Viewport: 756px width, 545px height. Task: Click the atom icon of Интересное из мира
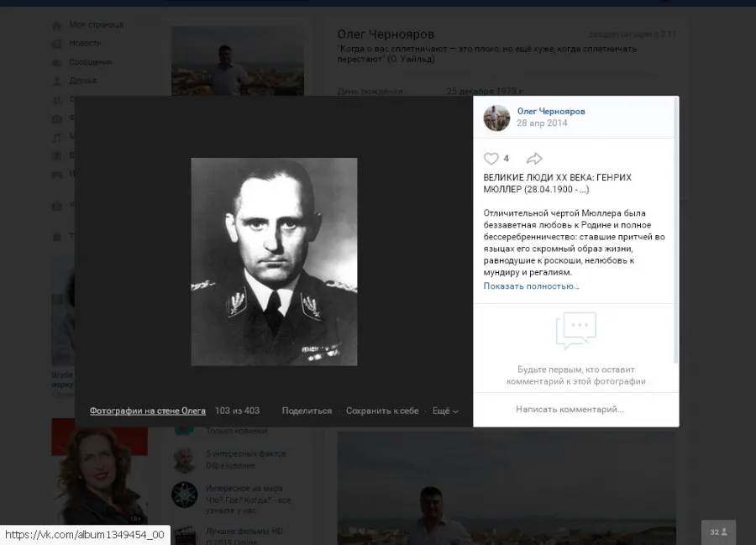(185, 495)
